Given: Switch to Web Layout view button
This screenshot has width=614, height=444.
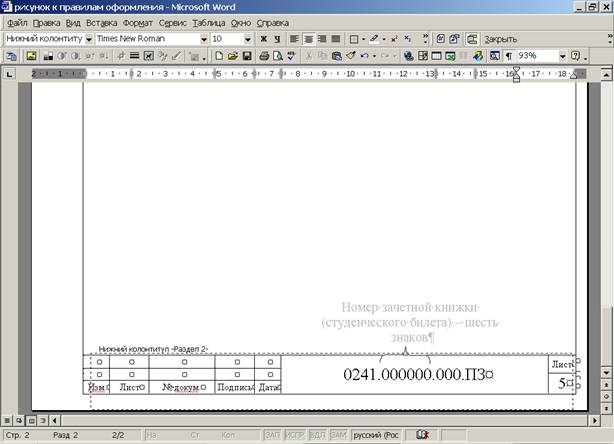Looking at the screenshot, I should [x=19, y=421].
